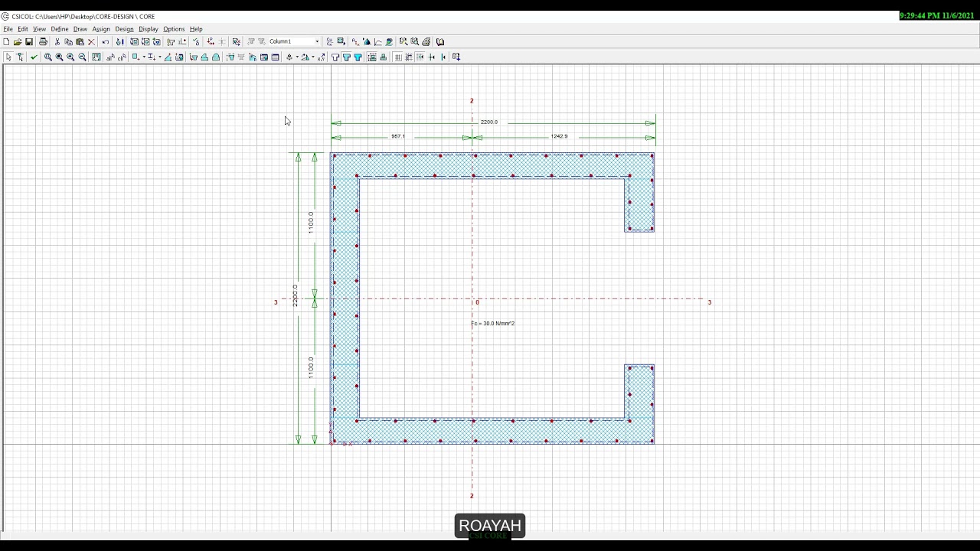Click the green checkmark icon
This screenshot has width=980, height=551.
[x=34, y=57]
